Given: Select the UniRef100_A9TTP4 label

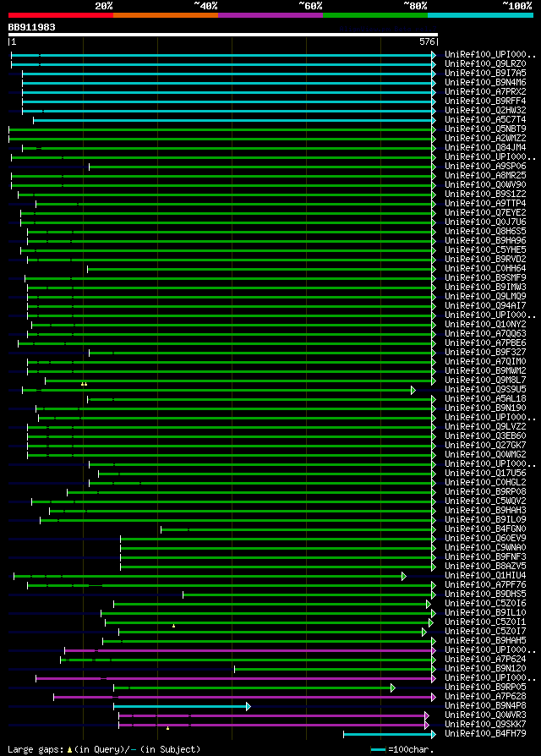Looking at the screenshot, I should [485, 204].
